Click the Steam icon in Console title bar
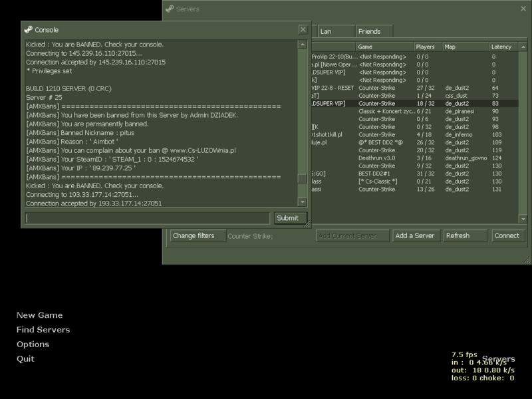Viewport: 532px width, 399px height. pos(28,30)
